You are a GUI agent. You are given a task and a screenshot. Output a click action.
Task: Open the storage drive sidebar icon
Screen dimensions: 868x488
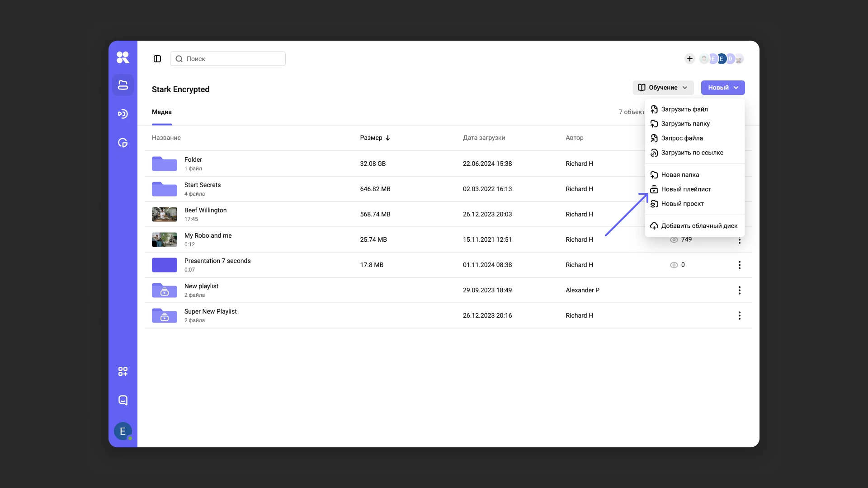point(123,85)
